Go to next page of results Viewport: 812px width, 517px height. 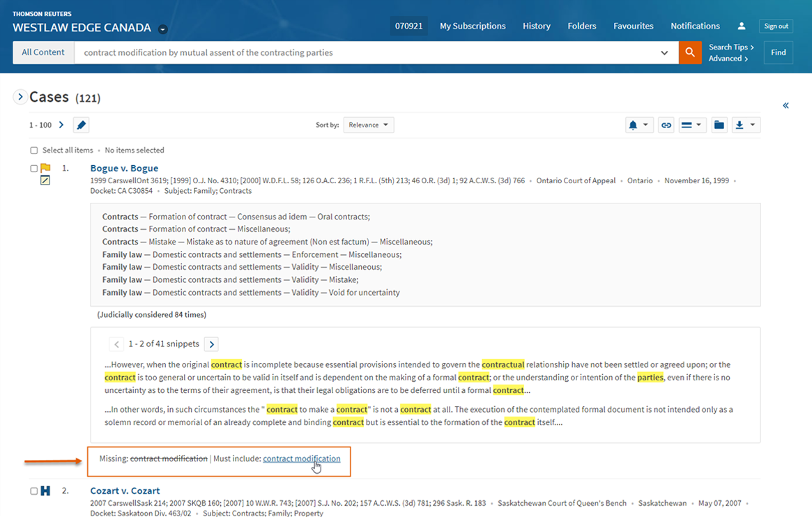click(x=61, y=125)
